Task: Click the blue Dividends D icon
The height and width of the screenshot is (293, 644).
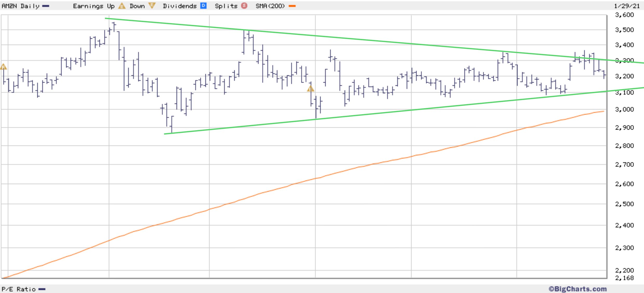Action: coord(203,6)
